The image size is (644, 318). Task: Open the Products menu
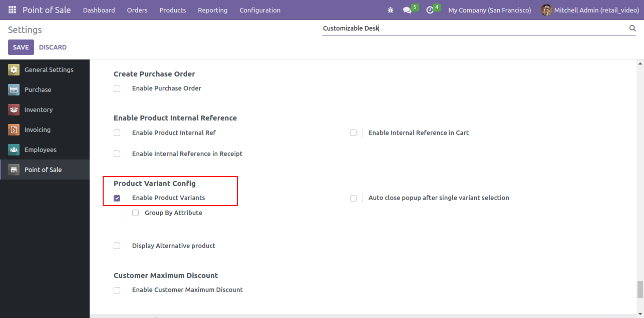[173, 10]
